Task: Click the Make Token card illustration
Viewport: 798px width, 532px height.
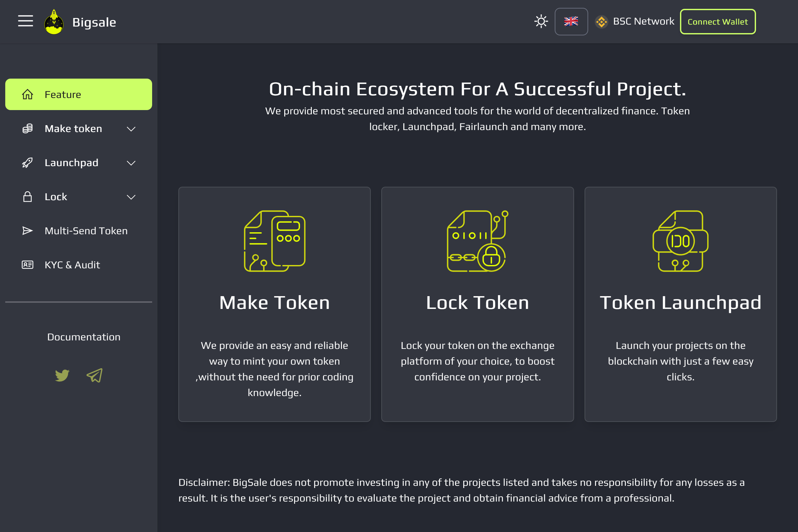Action: 275,241
